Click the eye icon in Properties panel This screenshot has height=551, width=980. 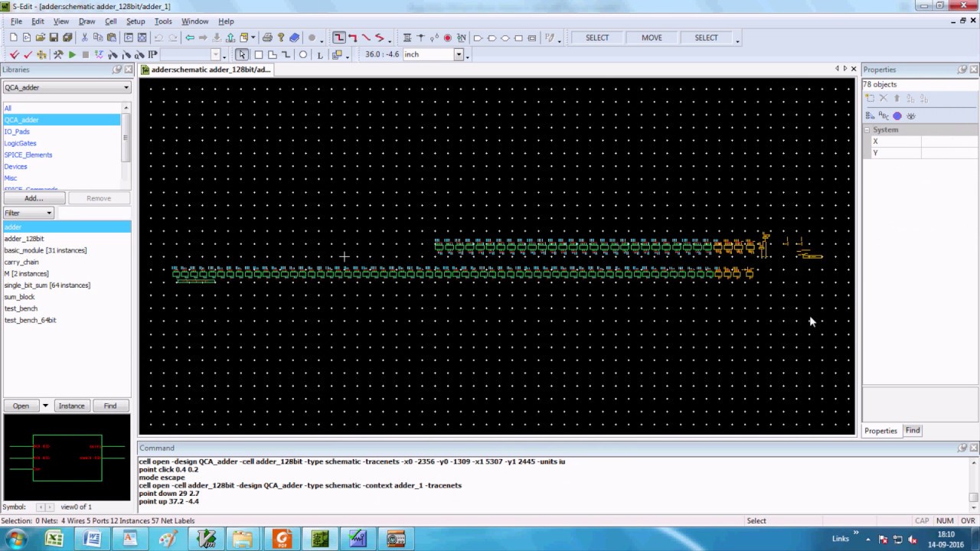pyautogui.click(x=911, y=116)
